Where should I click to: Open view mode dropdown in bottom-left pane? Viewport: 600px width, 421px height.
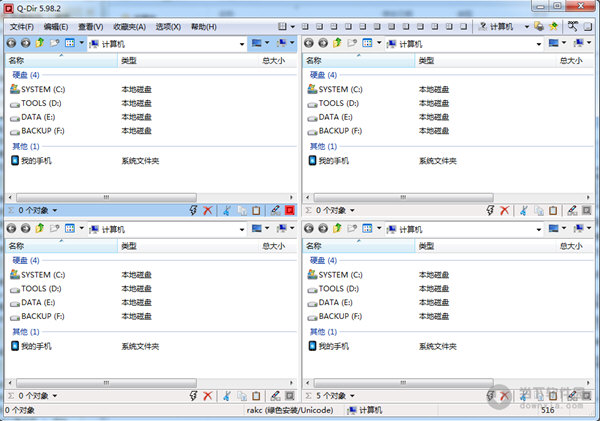[81, 229]
